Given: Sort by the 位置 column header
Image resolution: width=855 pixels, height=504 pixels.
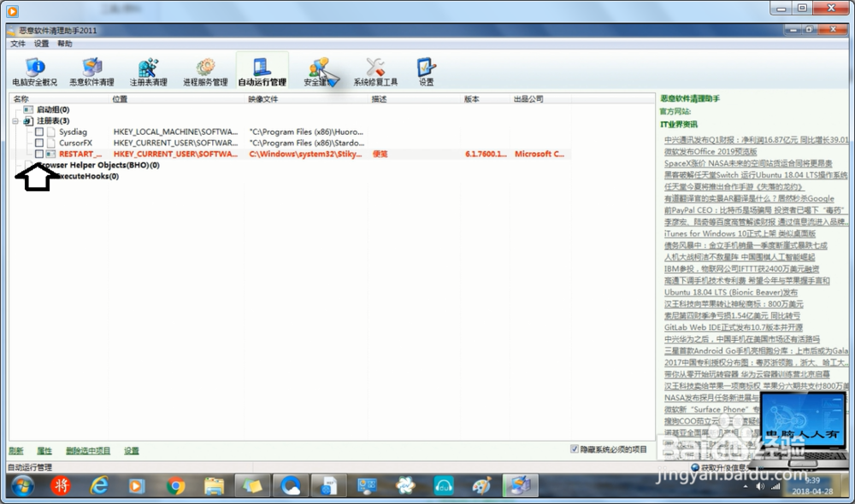Looking at the screenshot, I should [x=177, y=98].
